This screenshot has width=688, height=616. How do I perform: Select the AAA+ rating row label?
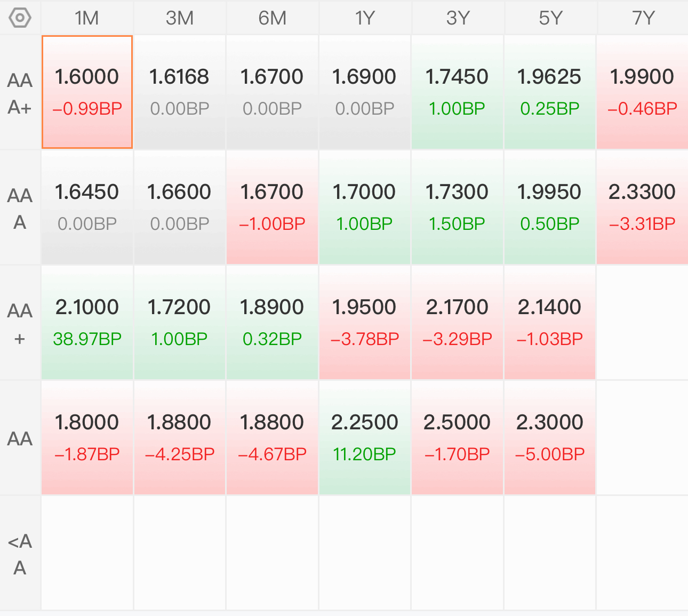coord(20,93)
